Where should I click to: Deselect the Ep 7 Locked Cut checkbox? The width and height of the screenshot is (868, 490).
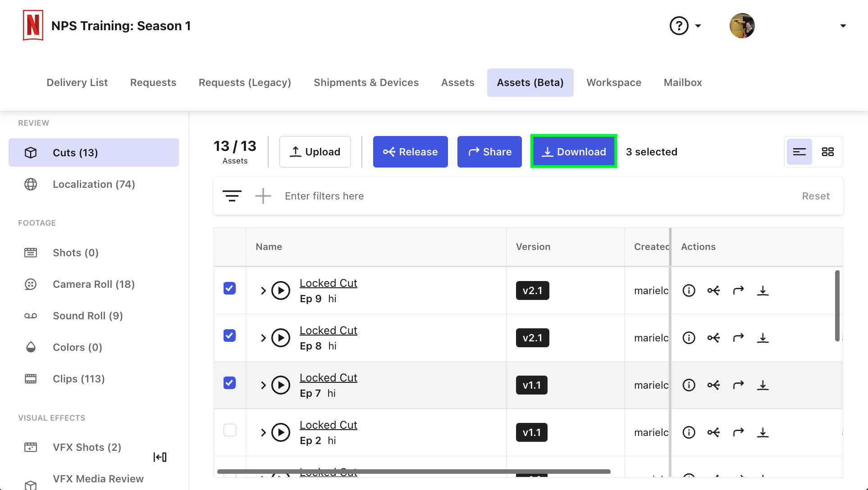[x=229, y=382]
